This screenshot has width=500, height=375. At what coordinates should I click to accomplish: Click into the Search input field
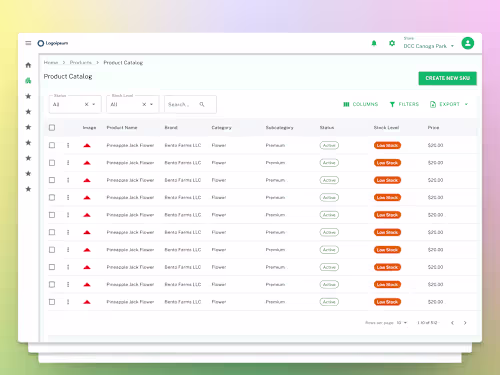point(183,104)
